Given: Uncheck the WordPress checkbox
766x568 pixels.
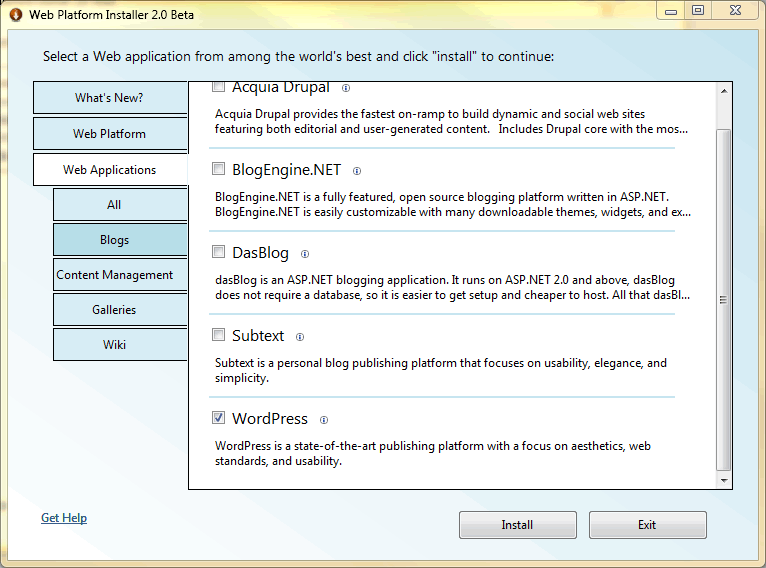Looking at the screenshot, I should [x=218, y=418].
